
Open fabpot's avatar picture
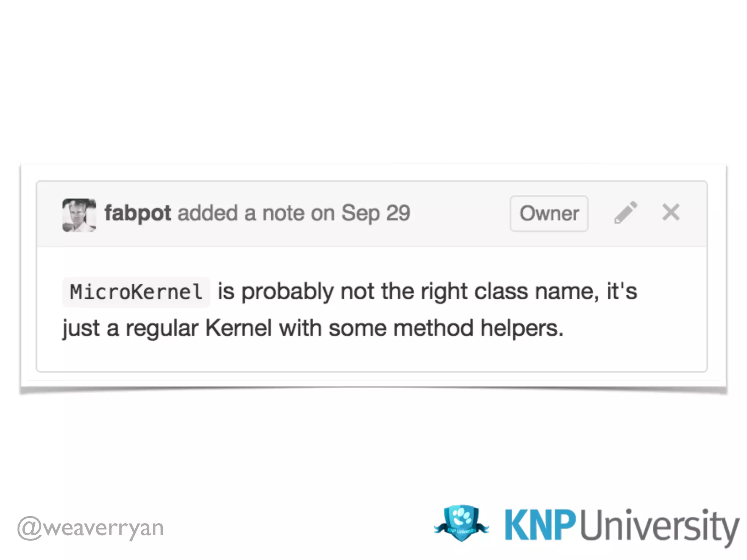pyautogui.click(x=79, y=215)
